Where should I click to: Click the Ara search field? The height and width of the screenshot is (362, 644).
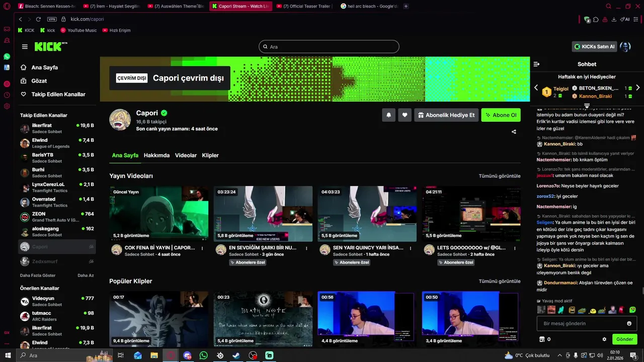point(329,47)
